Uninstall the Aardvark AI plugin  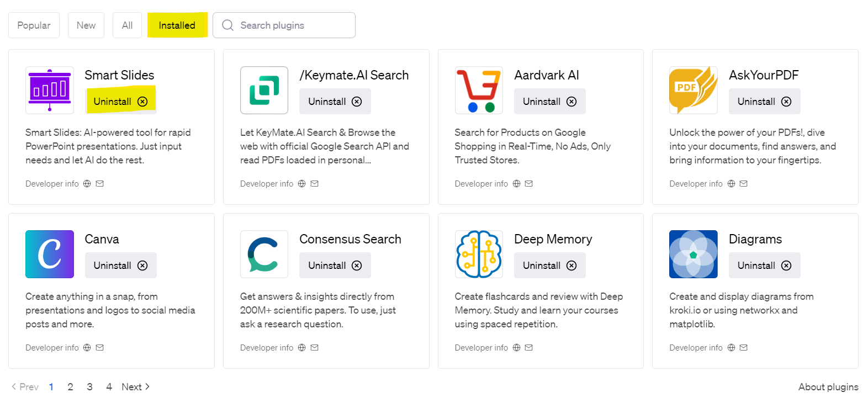tap(550, 102)
